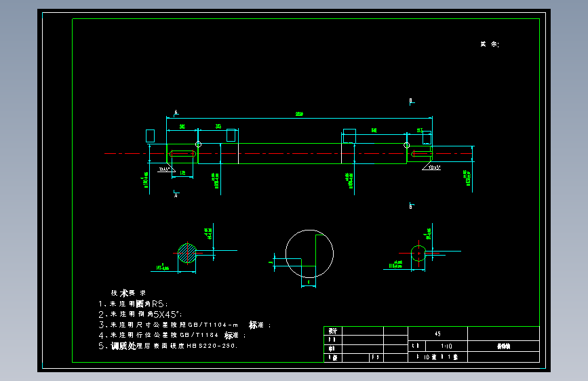Click the 170 keyway length dimension
Viewport: 588px width, 381px height.
[x=182, y=173]
